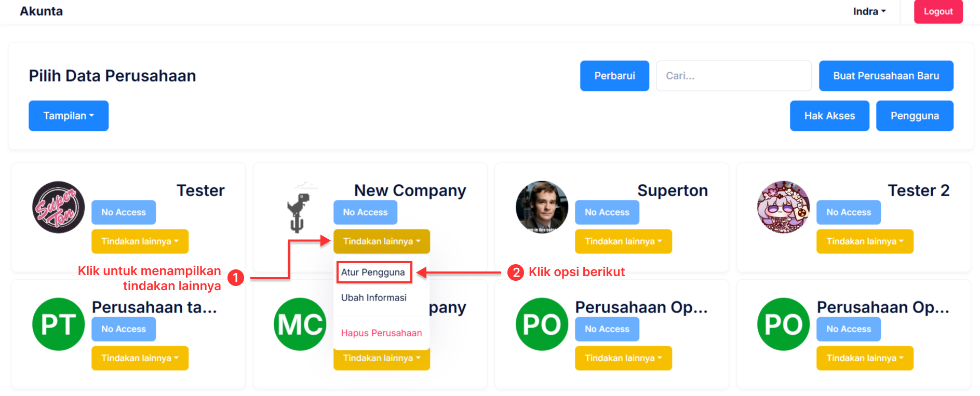
Task: Open the Tampilan view dropdown
Action: (x=69, y=116)
